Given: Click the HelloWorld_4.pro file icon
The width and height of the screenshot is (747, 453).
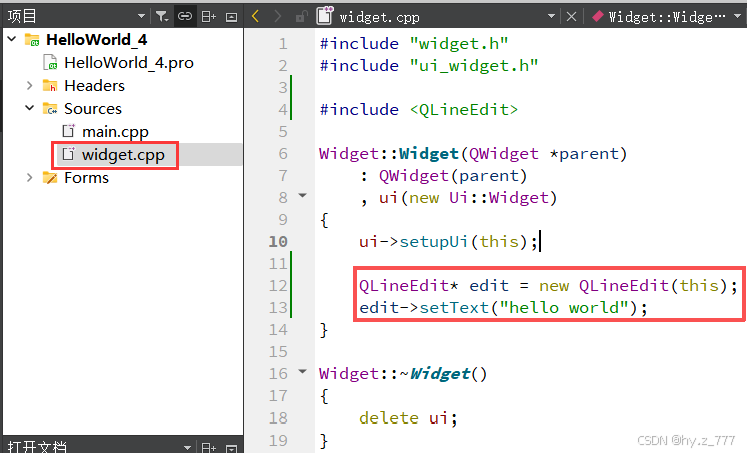Looking at the screenshot, I should [x=50, y=62].
